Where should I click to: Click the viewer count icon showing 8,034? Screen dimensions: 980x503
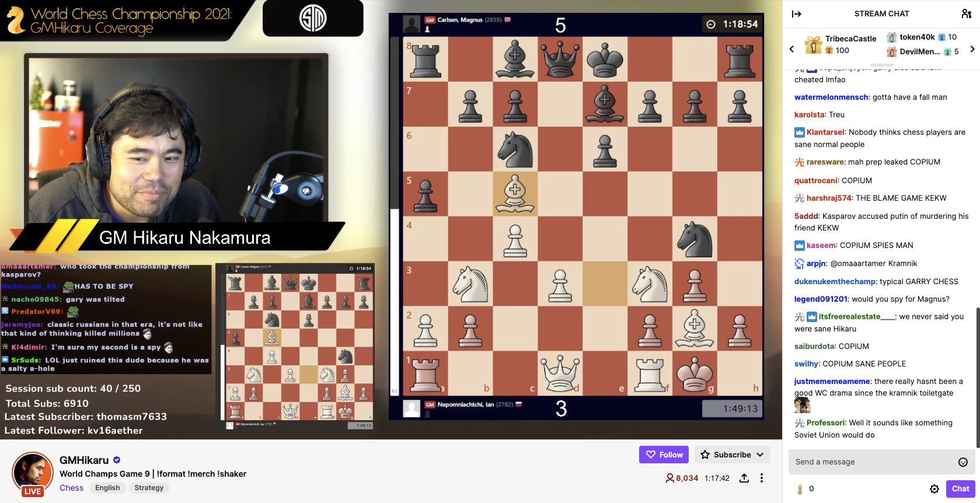pyautogui.click(x=670, y=478)
